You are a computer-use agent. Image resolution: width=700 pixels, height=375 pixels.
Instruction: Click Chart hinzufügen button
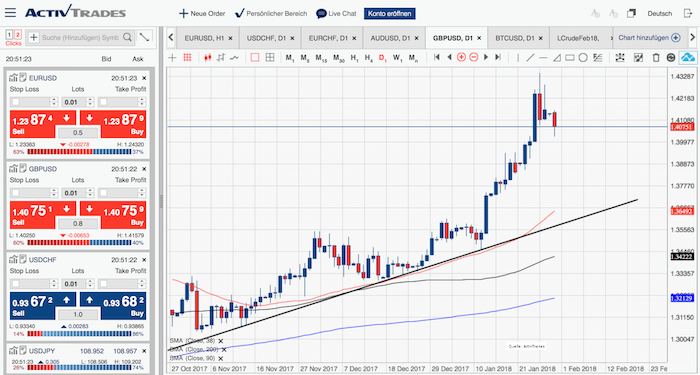point(649,38)
